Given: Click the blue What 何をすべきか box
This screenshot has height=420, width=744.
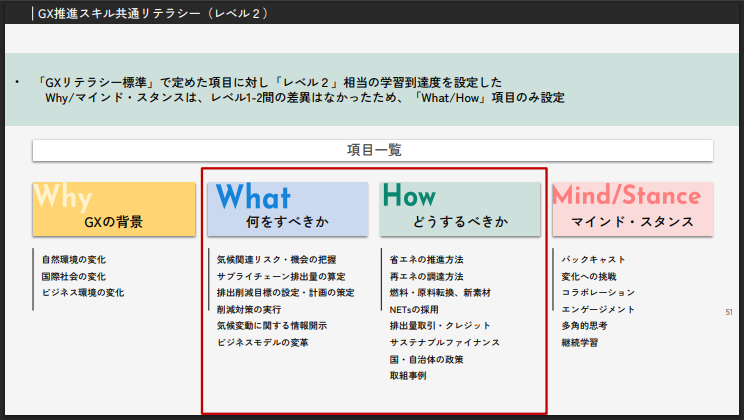Looking at the screenshot, I should pos(287,208).
